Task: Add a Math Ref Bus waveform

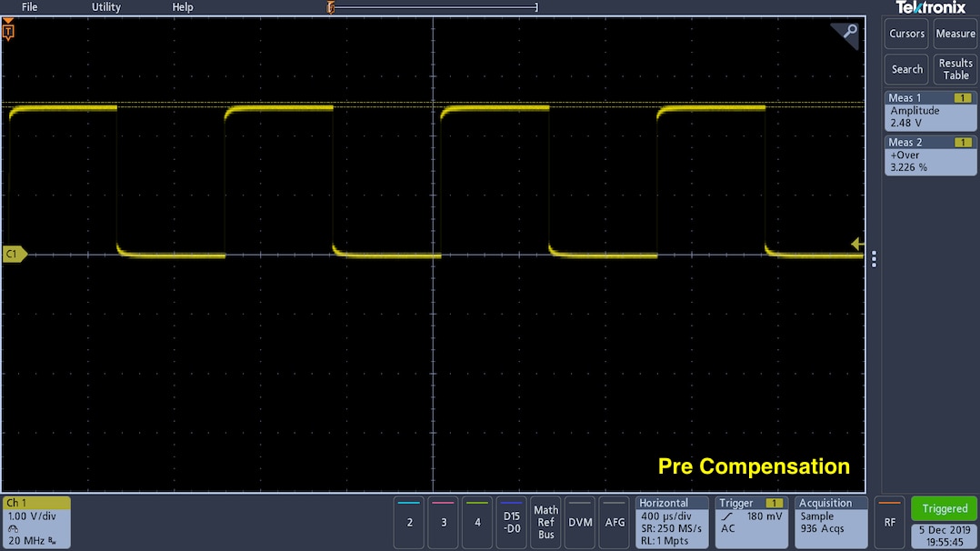Action: (x=545, y=522)
